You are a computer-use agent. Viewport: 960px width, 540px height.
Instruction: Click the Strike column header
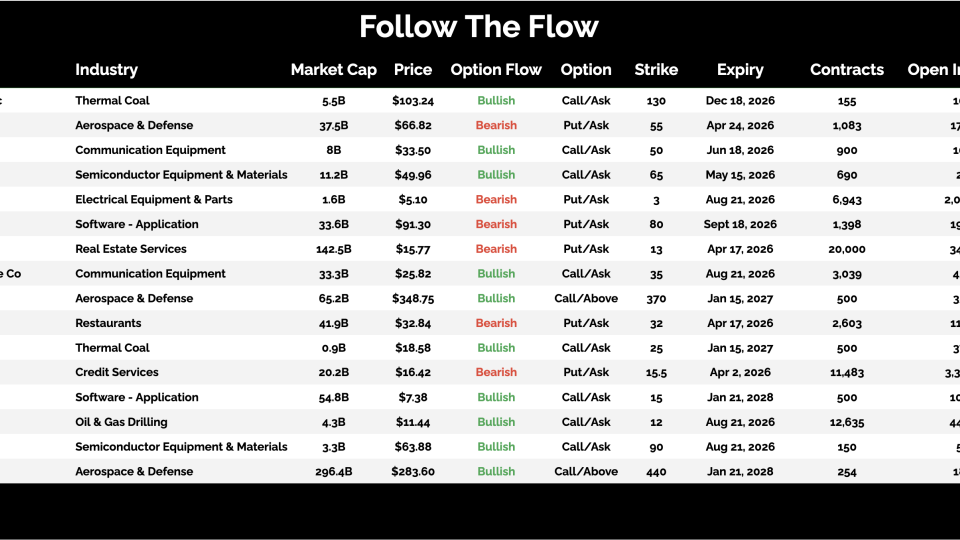tap(656, 70)
